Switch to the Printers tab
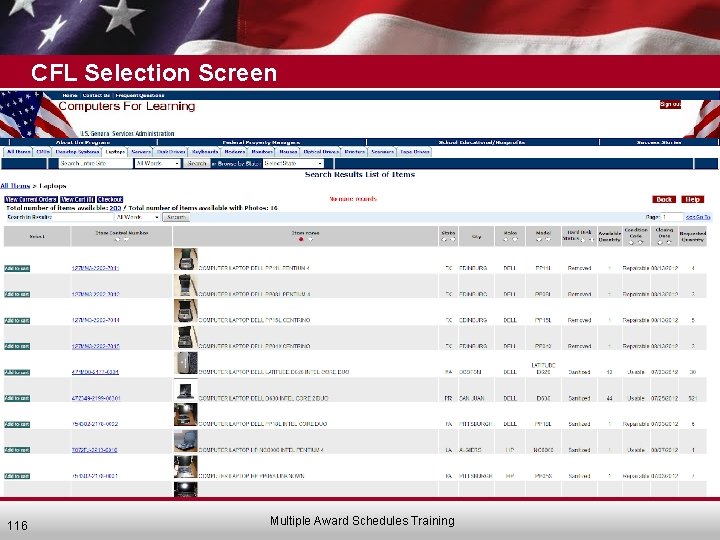This screenshot has height=540, width=720. click(x=354, y=152)
